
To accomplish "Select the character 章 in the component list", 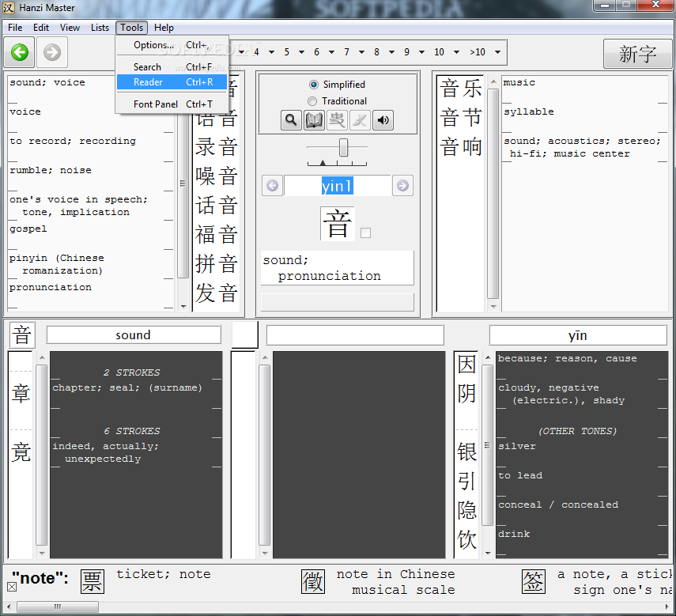I will point(21,394).
